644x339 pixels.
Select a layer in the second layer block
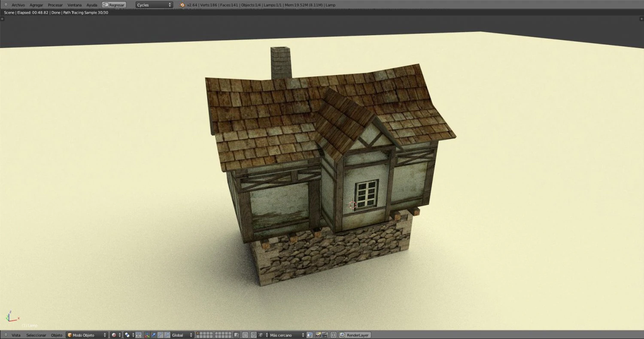(223, 335)
